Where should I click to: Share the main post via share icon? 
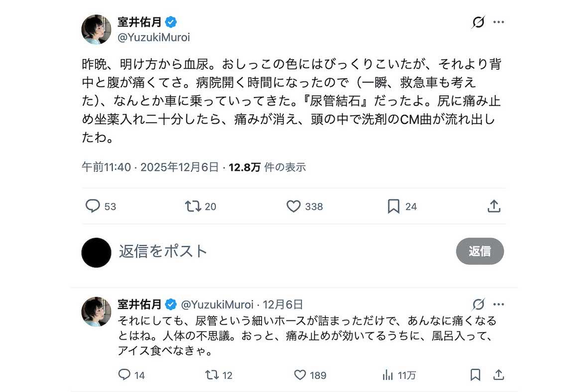pyautogui.click(x=493, y=206)
